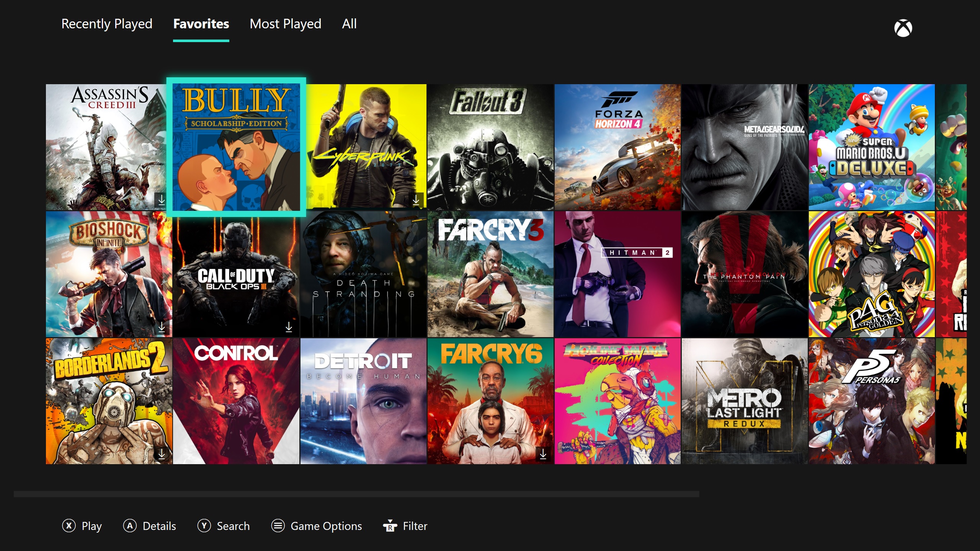Image resolution: width=980 pixels, height=551 pixels.
Task: Select New Super Mario Bros. U Deluxe tile
Action: click(872, 147)
